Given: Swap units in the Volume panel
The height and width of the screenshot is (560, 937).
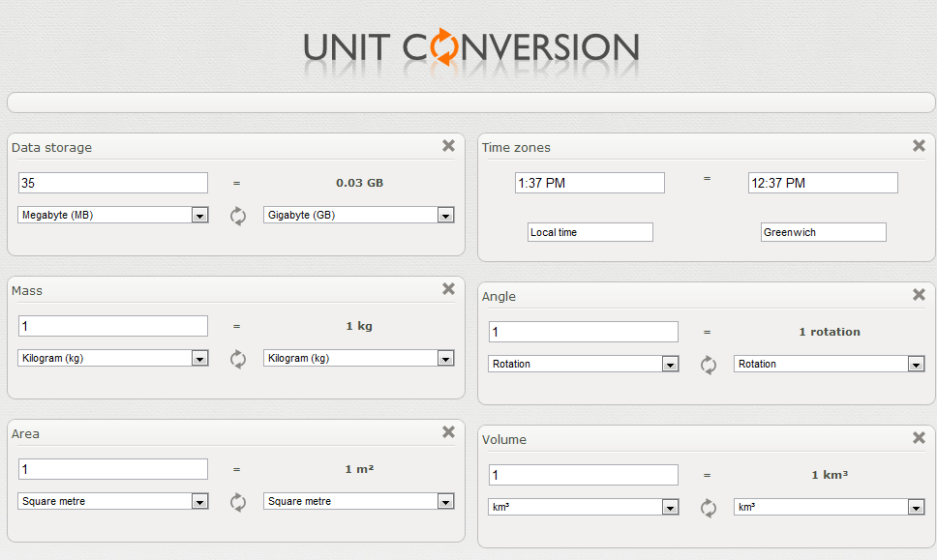Looking at the screenshot, I should tap(709, 508).
